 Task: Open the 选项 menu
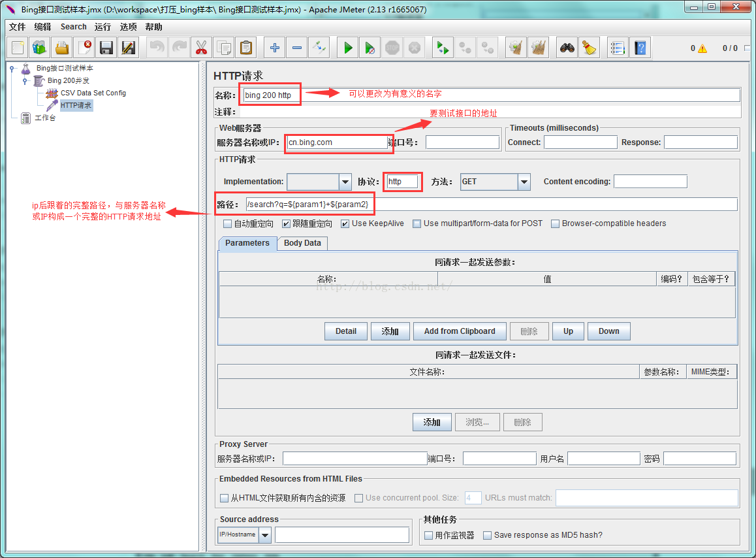pyautogui.click(x=128, y=27)
